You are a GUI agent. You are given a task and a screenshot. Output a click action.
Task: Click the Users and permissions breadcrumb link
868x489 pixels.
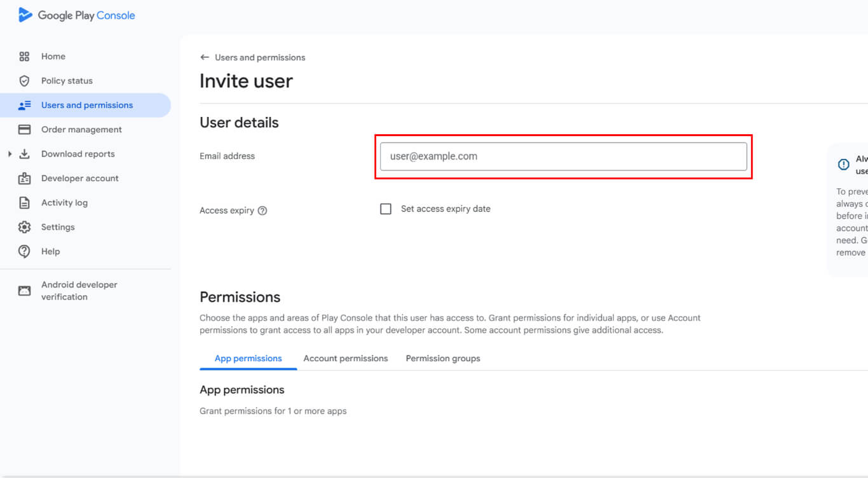pos(260,57)
